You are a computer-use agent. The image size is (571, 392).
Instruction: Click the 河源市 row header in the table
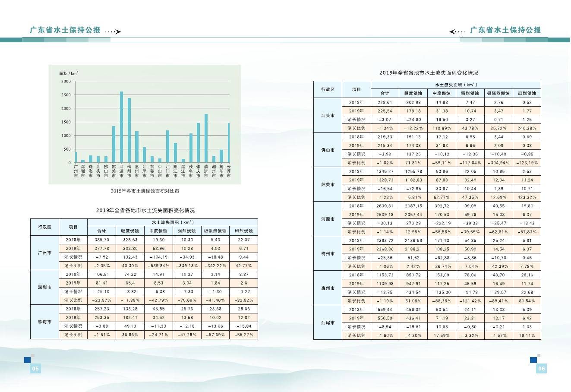[x=328, y=219]
